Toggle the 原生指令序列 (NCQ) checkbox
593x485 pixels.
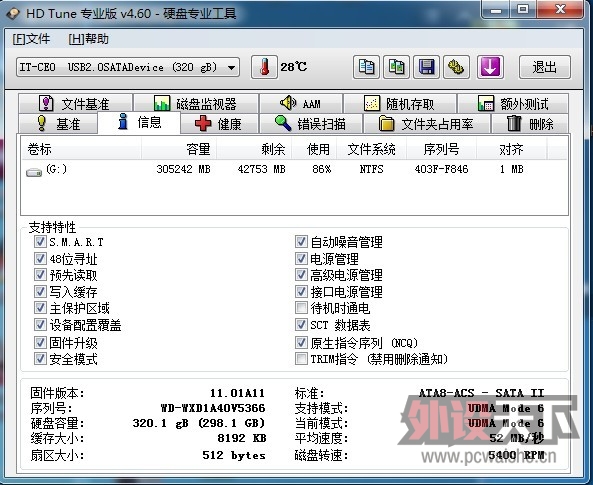[x=301, y=342]
